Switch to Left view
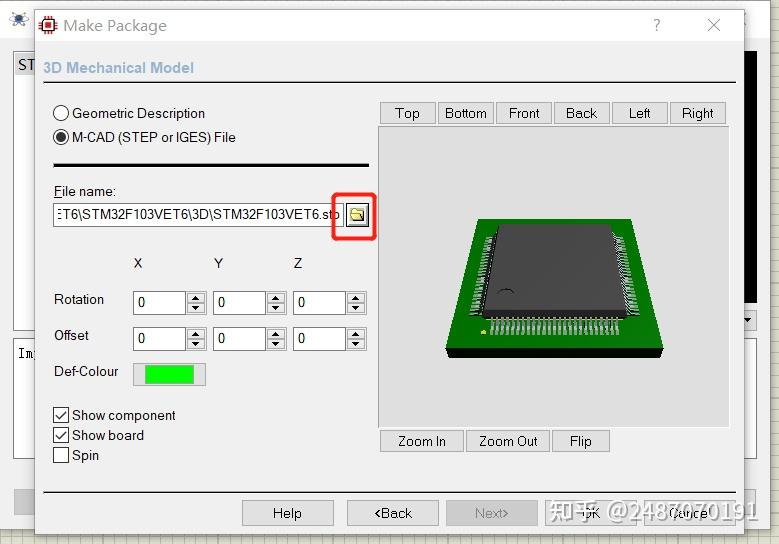Screen dimensions: 779x544 (639, 113)
